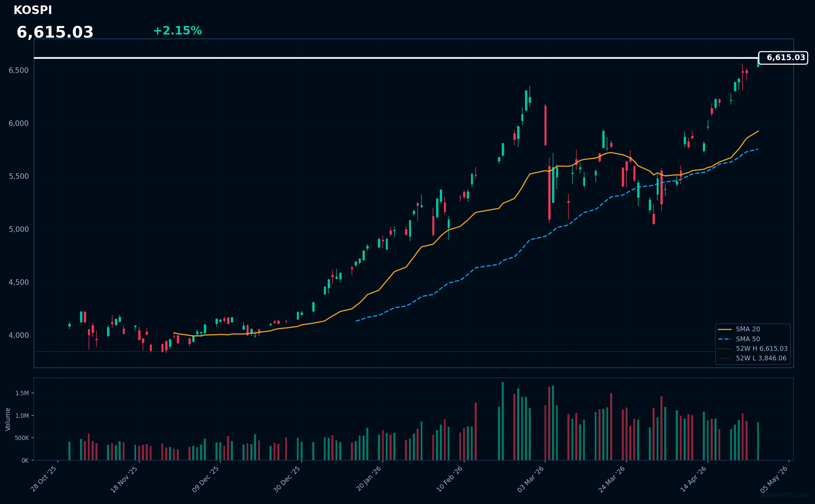
Task: Click the 1.5M volume axis label
Action: (22, 393)
